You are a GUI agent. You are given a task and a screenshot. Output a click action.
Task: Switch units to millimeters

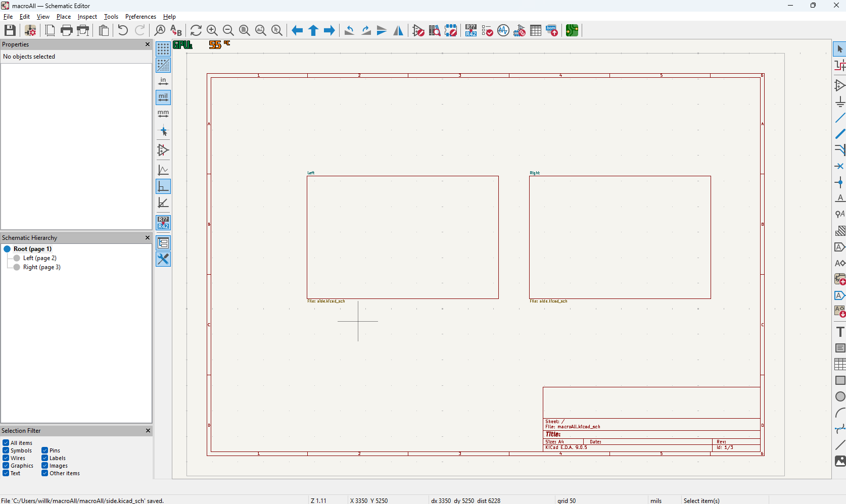click(x=163, y=114)
